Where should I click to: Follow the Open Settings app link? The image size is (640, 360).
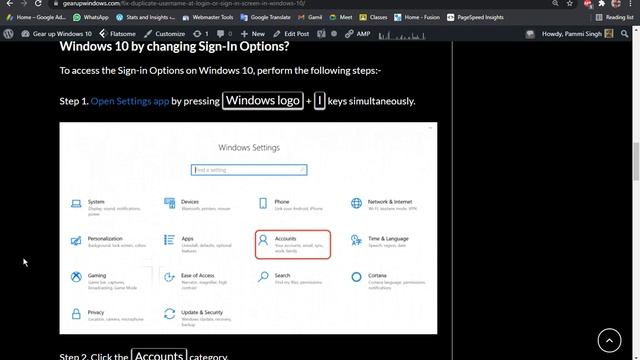[130, 101]
